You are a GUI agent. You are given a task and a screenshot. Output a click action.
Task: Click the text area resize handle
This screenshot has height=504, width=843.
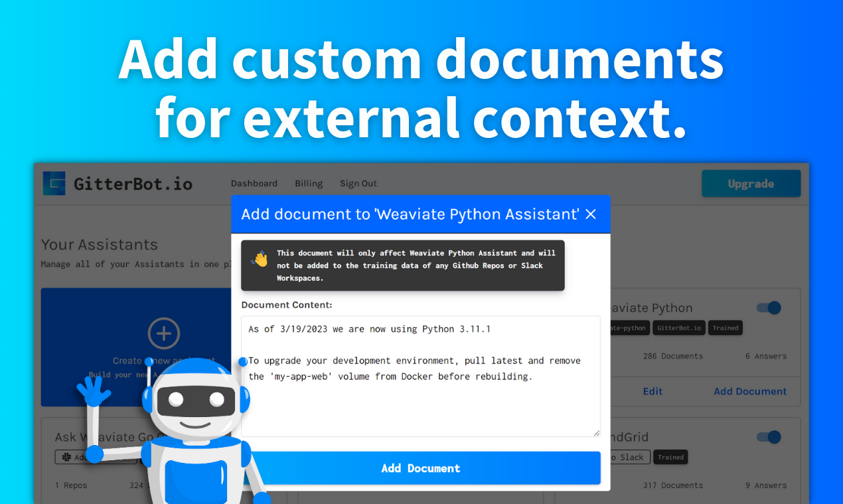(595, 432)
